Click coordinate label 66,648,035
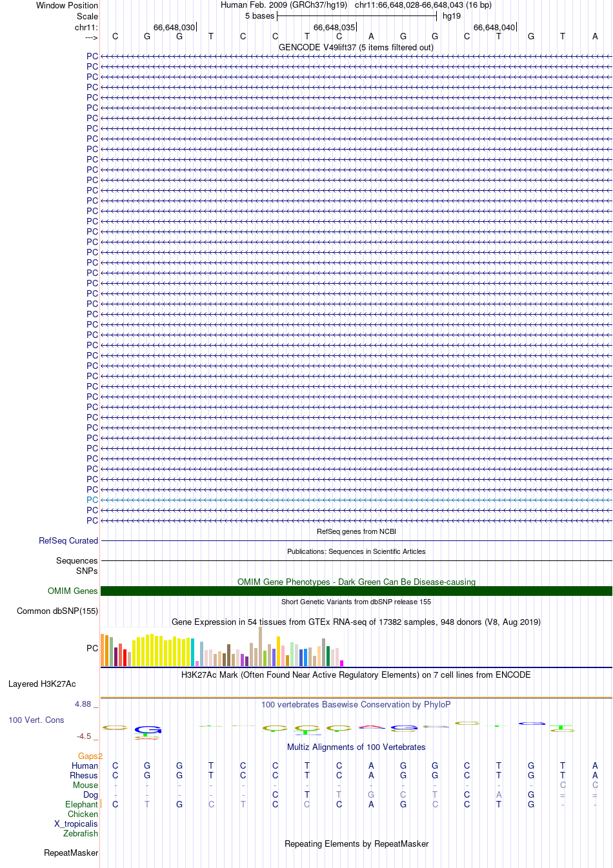Screen dimensions: 613x868 (x=334, y=27)
